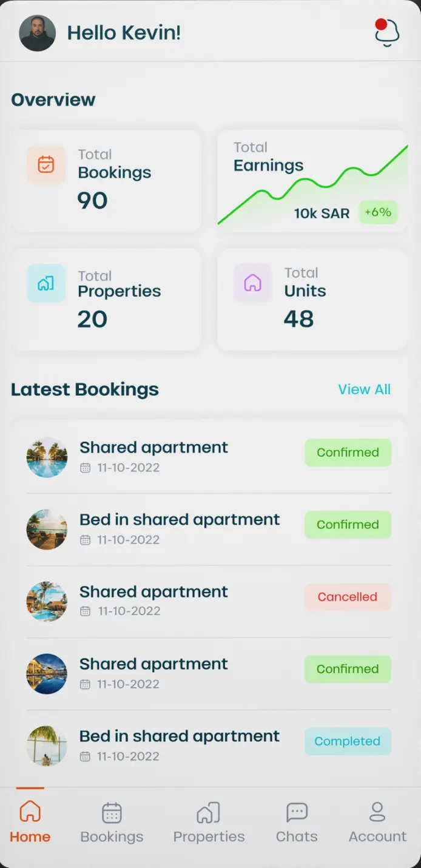Screen dimensions: 421x868
Task: Tap the Total Properties building icon
Action: click(x=46, y=283)
